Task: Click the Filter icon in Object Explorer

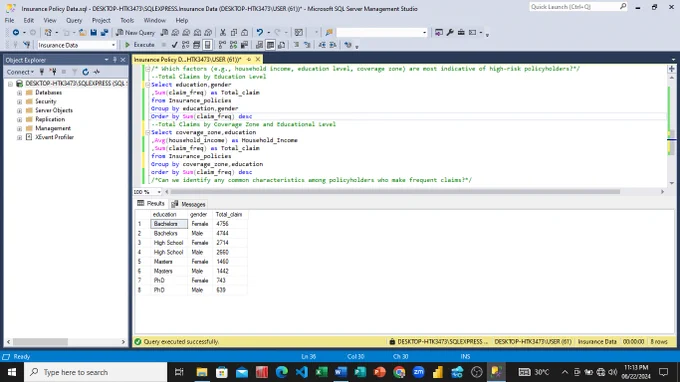Action: (75, 72)
